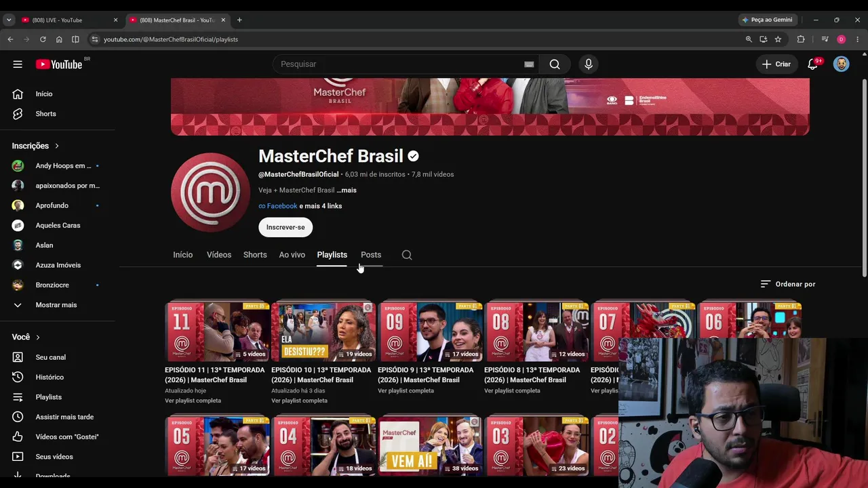The image size is (868, 488).
Task: Search within the MasterChef Brasil channel
Action: pyautogui.click(x=407, y=255)
